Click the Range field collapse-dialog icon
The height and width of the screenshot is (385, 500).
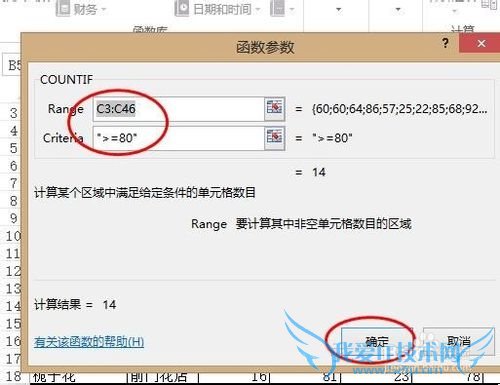(275, 109)
